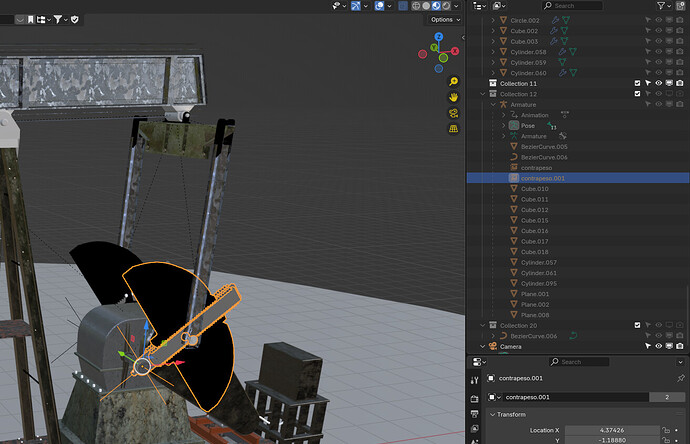The width and height of the screenshot is (690, 444).
Task: Collapse Collection 12 in outliner
Action: pyautogui.click(x=483, y=94)
